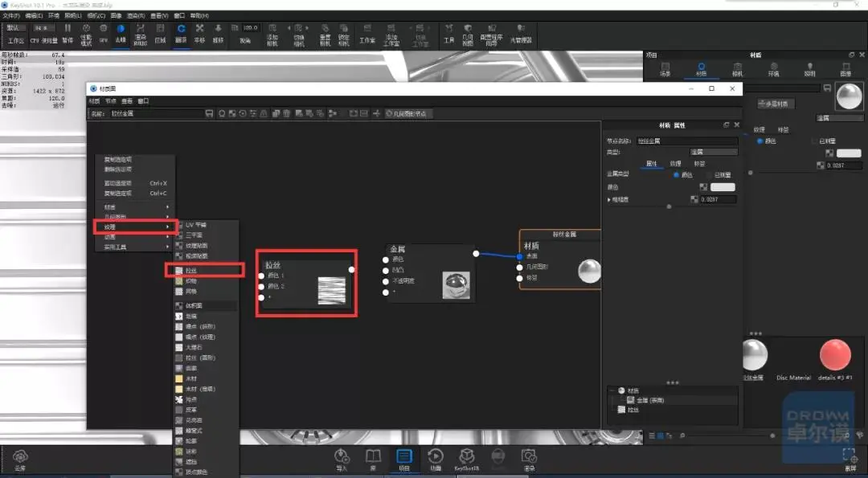Click trash delete icon in material graph toolbar

[286, 113]
